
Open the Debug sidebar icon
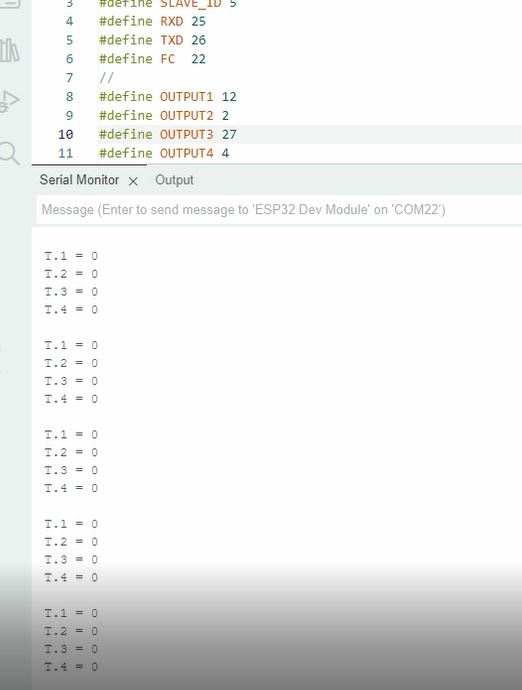[9, 101]
